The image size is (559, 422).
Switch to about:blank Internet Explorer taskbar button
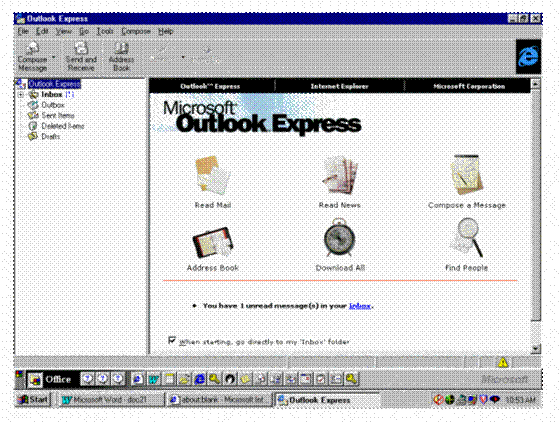[x=219, y=400]
